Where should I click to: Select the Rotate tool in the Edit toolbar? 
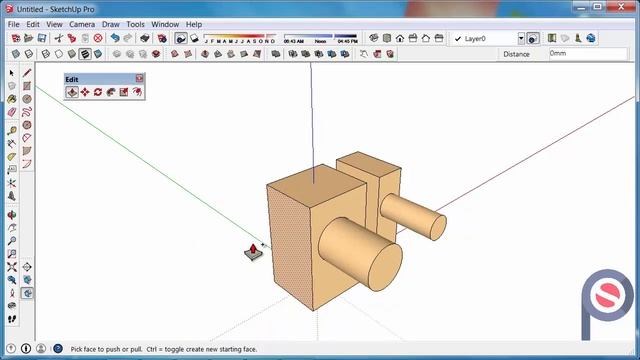click(98, 92)
